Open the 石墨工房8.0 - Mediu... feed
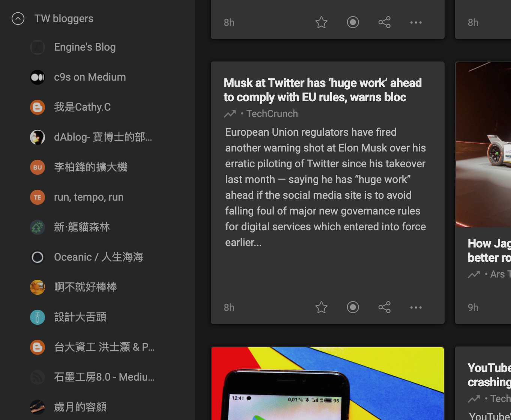The image size is (511, 420). [104, 377]
